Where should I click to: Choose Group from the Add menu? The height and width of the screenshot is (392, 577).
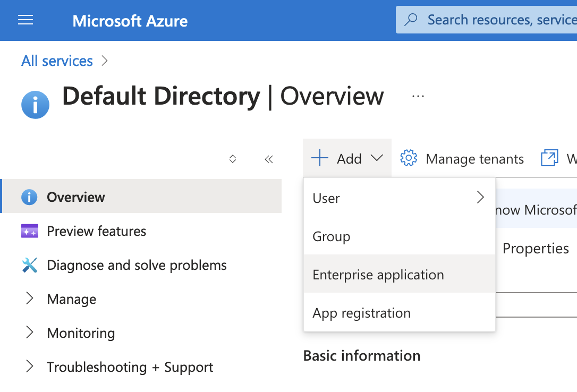pos(399,236)
